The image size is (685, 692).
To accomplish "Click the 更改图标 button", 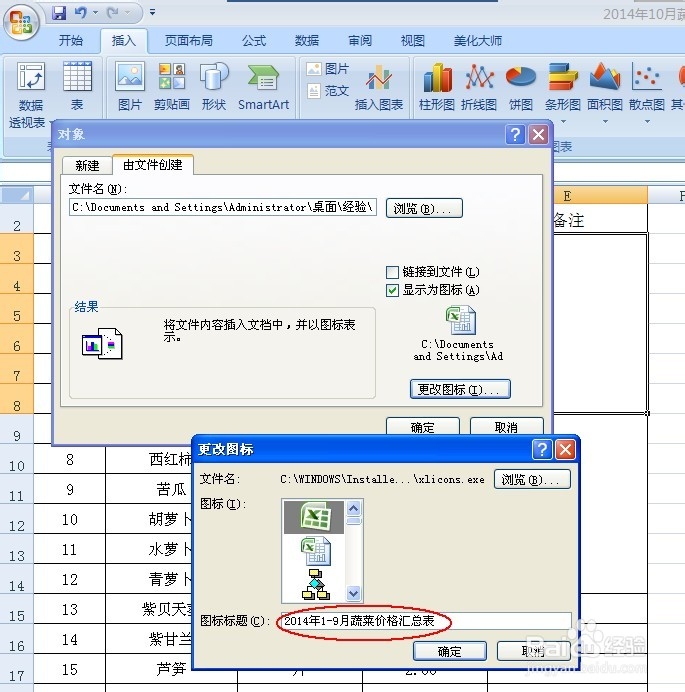I will point(460,389).
